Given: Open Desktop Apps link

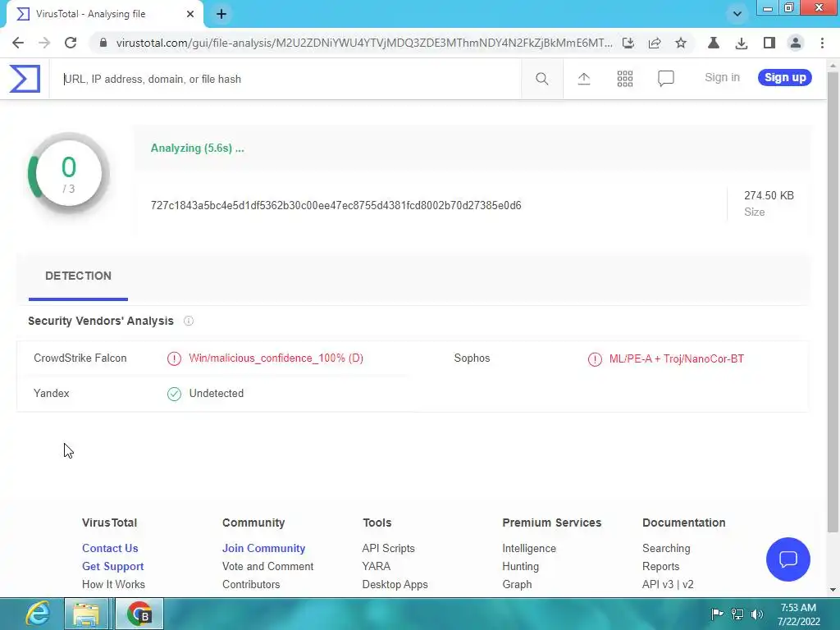Looking at the screenshot, I should tap(395, 584).
